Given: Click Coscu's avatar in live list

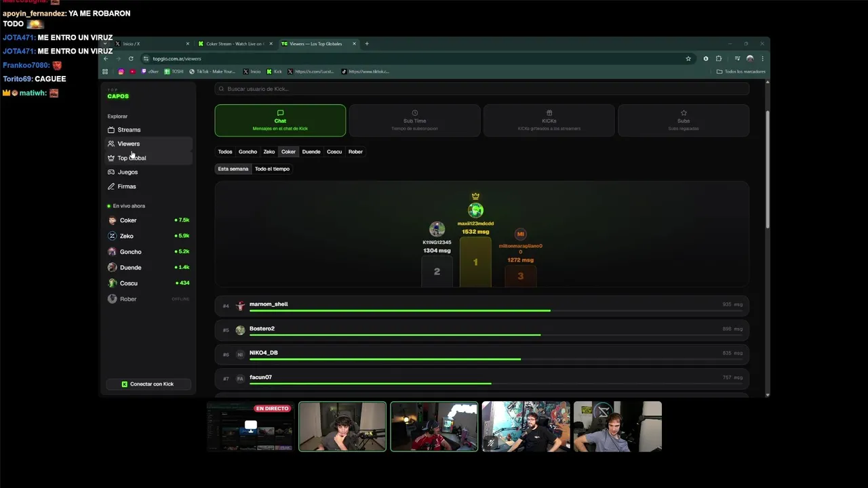Looking at the screenshot, I should pyautogui.click(x=113, y=283).
